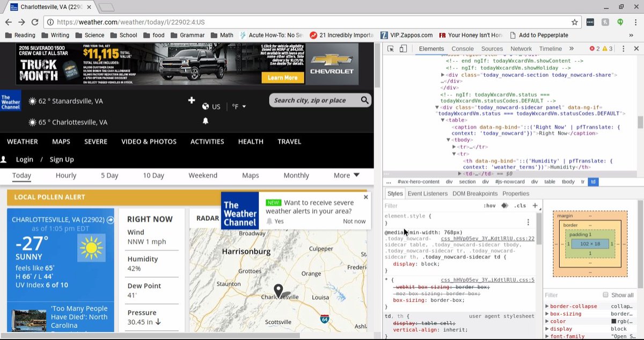The image size is (644, 340).
Task: Open the element.style three-dot menu
Action: tap(528, 222)
